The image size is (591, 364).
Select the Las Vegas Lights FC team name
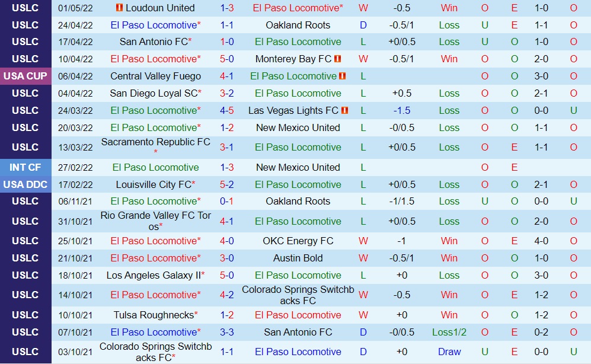293,111
